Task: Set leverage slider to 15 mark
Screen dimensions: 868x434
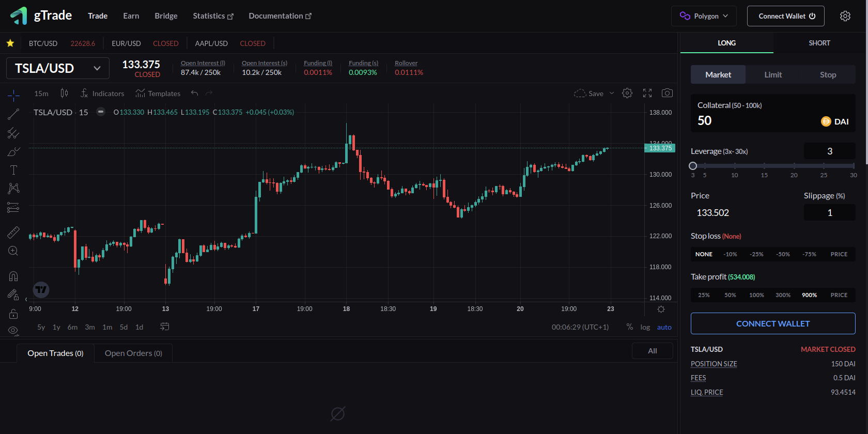Action: 764,166
